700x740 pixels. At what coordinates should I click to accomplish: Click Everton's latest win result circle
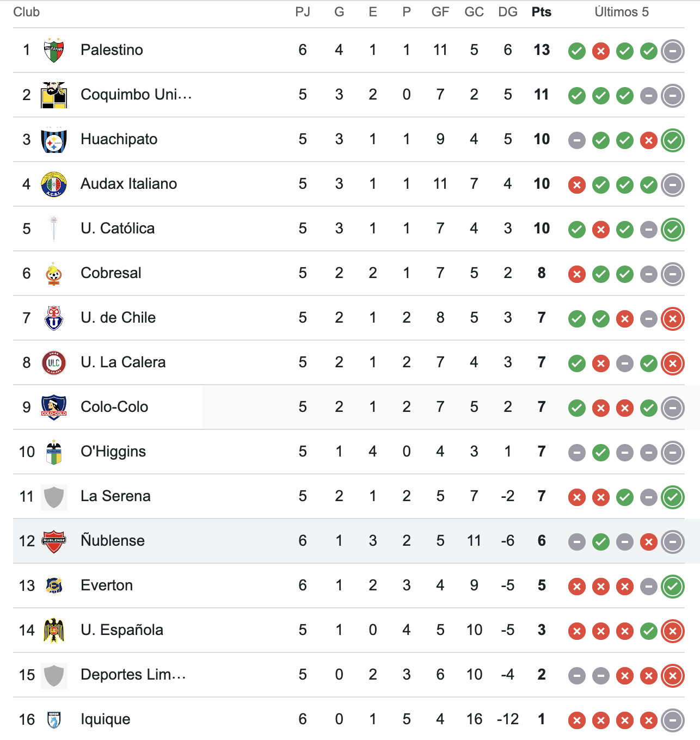click(673, 587)
